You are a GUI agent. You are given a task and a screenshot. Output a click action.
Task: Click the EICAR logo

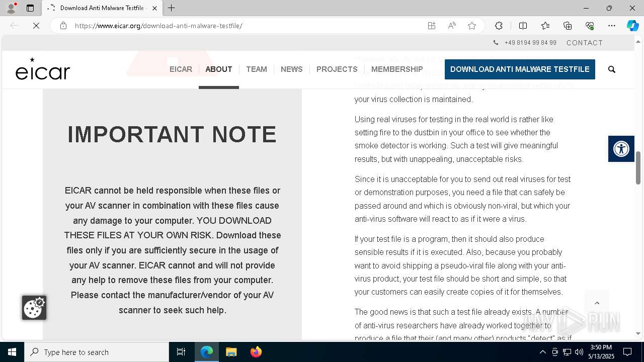coord(43,69)
